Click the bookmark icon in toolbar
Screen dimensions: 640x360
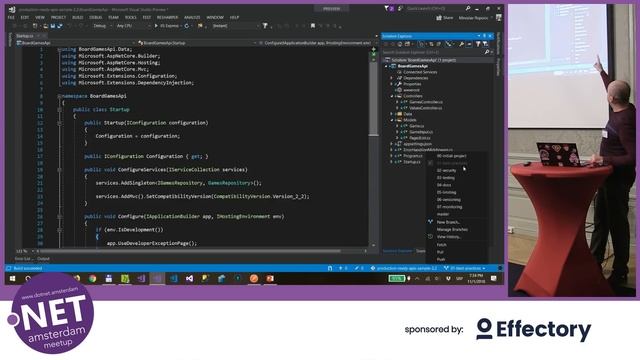coord(313,26)
